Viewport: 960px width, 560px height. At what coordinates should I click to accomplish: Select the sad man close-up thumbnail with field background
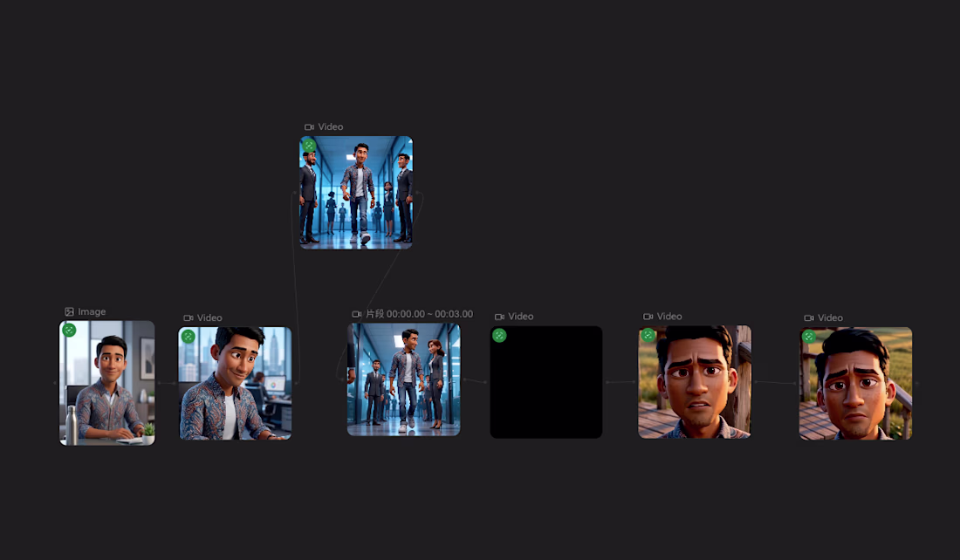point(856,383)
